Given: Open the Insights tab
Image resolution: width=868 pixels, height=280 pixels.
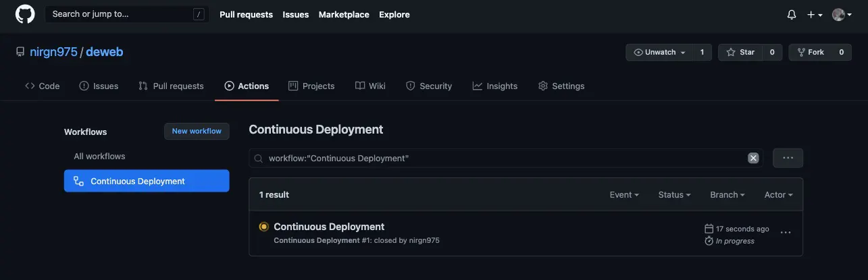Looking at the screenshot, I should pyautogui.click(x=495, y=86).
